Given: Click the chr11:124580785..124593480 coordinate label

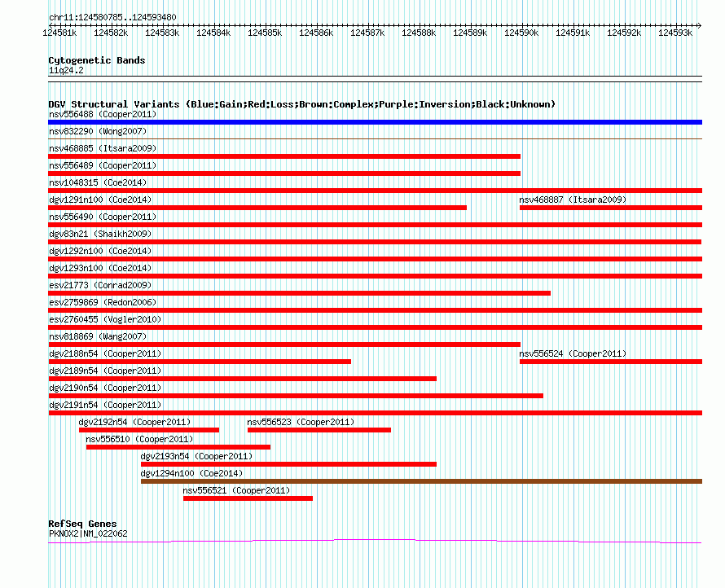Looking at the screenshot, I should (112, 17).
